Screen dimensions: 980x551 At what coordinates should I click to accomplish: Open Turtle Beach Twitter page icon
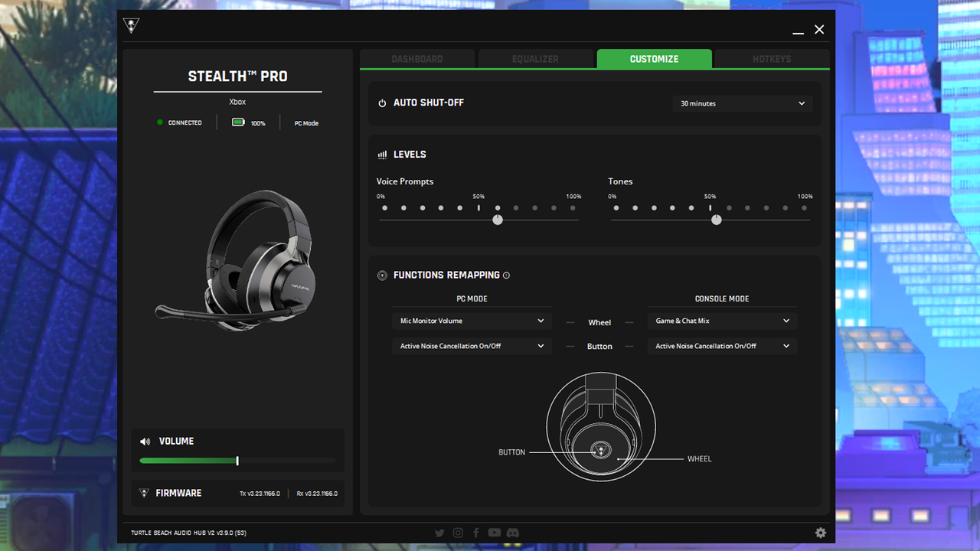439,533
